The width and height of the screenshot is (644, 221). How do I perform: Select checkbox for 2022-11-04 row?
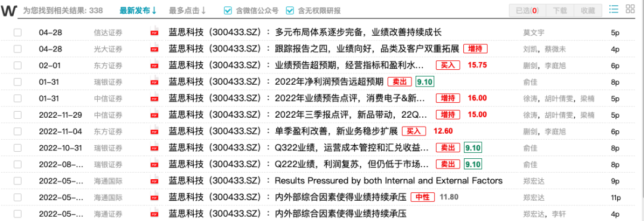click(x=18, y=131)
